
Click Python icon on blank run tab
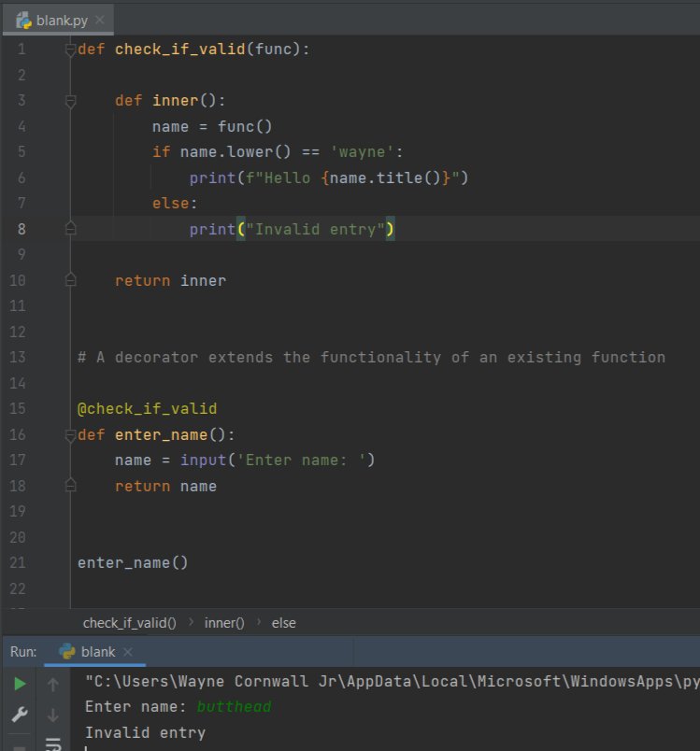coord(66,651)
